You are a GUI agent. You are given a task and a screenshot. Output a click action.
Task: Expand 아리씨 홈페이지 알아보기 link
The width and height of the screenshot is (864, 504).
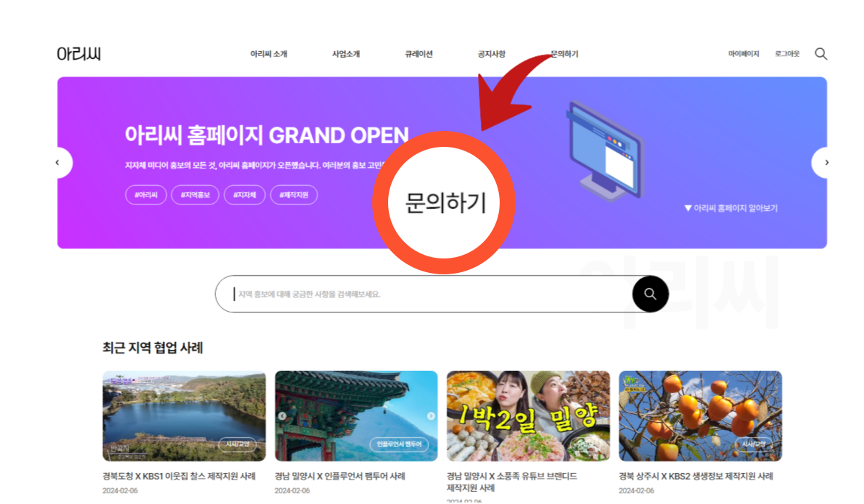click(731, 208)
